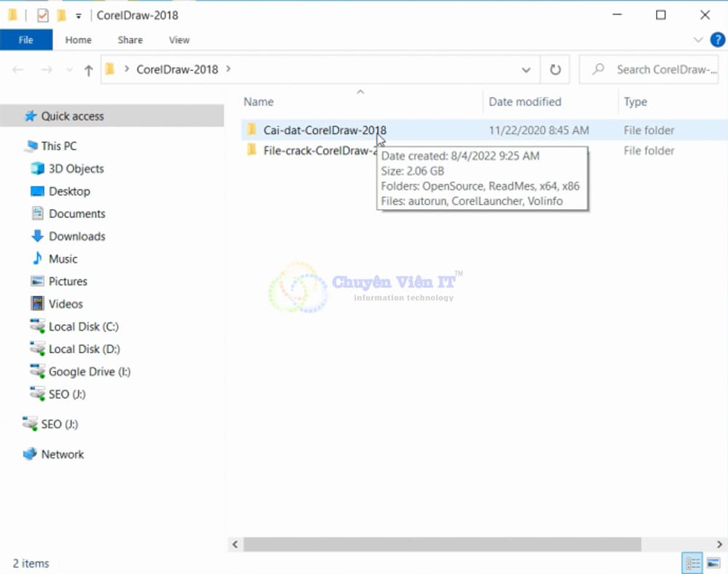This screenshot has width=728, height=574.
Task: Click the horizontal scrollbar thumb
Action: tap(441, 544)
